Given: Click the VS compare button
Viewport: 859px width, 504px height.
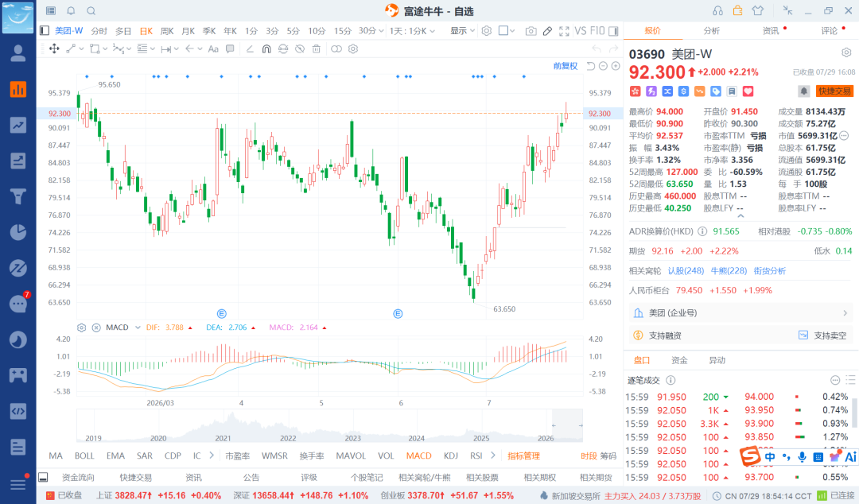Looking at the screenshot, I should pos(580,31).
